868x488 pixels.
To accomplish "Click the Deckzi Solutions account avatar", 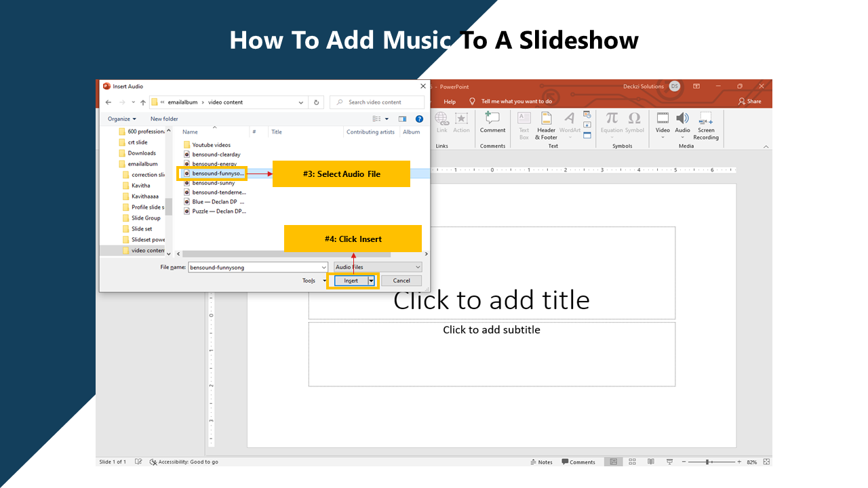I will tap(674, 86).
